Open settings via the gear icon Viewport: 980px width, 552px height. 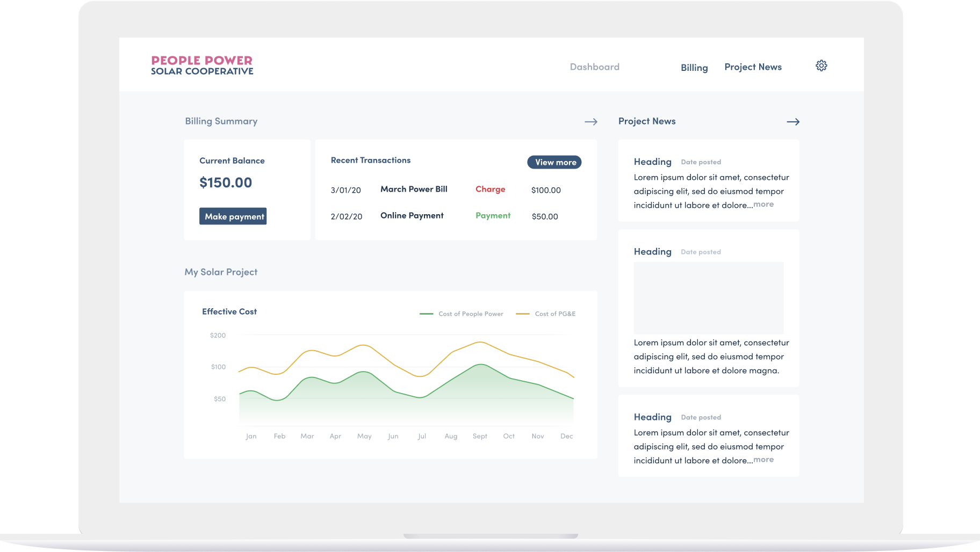[x=821, y=66]
